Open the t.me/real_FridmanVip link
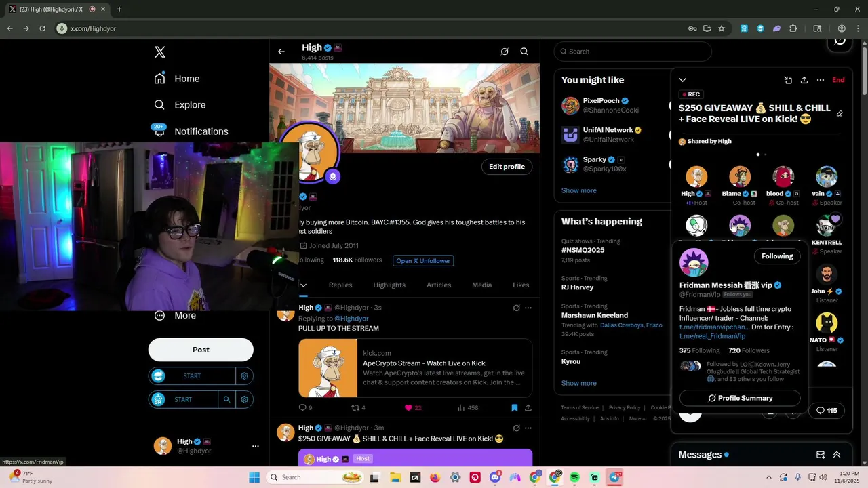868x488 pixels. point(712,336)
